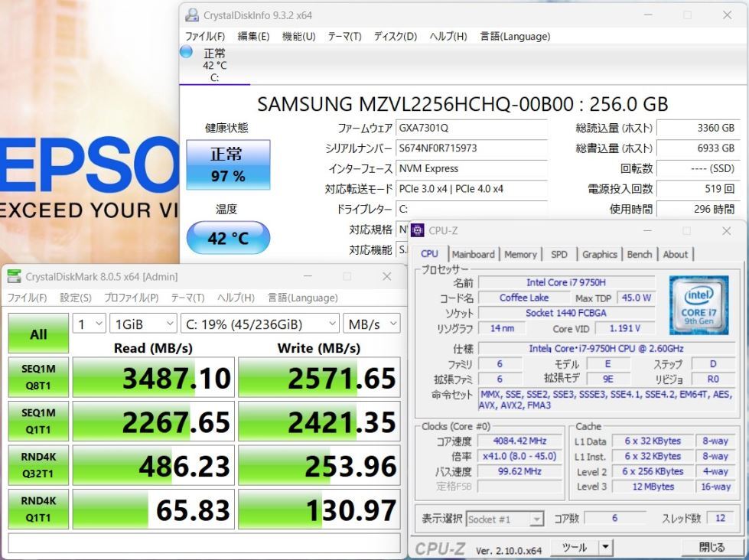This screenshot has width=749, height=560.
Task: Start the SEQ1M Q1T1 benchmark
Action: tap(38, 421)
